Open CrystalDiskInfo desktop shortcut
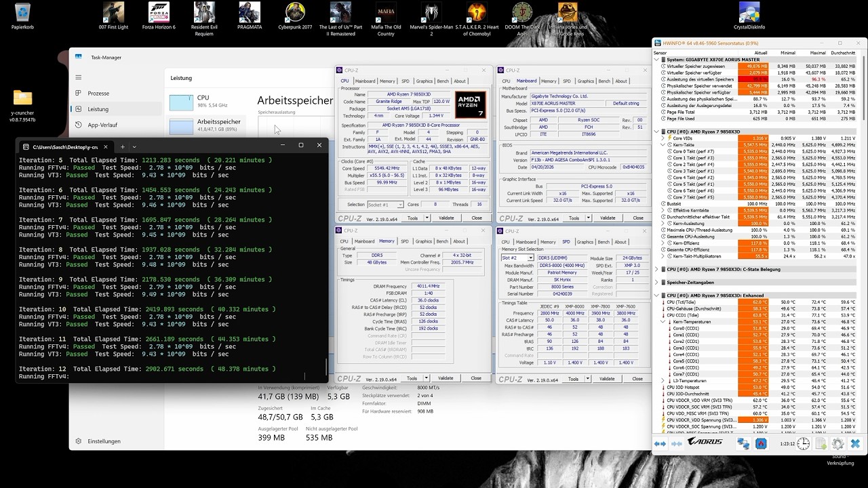 click(x=749, y=16)
